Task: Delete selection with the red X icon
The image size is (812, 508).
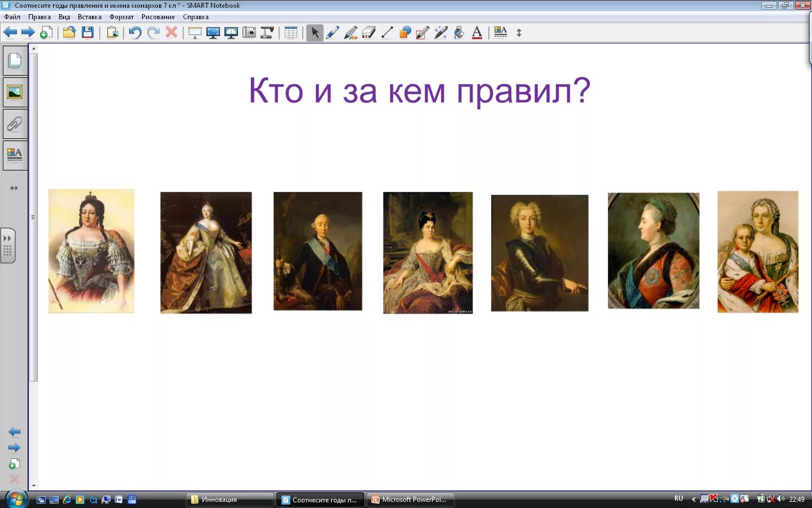Action: pos(171,32)
